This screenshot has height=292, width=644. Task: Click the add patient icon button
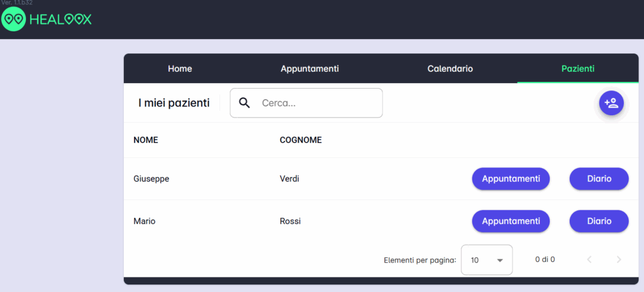pyautogui.click(x=611, y=103)
